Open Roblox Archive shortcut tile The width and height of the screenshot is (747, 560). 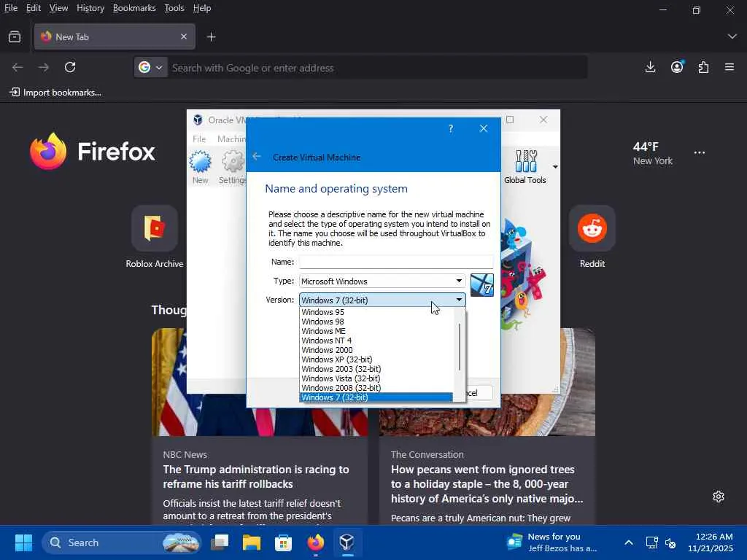[155, 237]
